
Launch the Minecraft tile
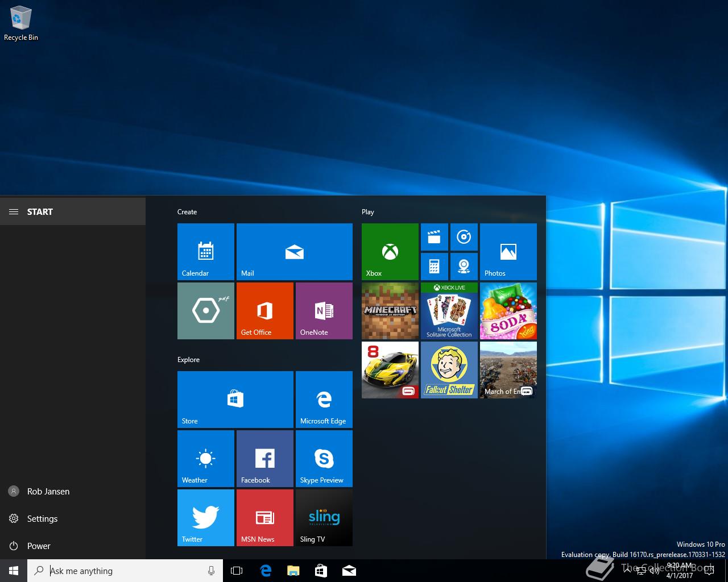390,311
